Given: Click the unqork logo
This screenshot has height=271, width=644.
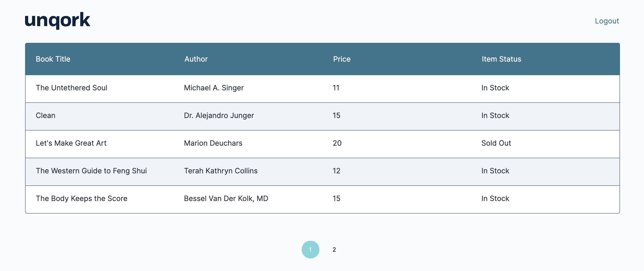Looking at the screenshot, I should pos(57,20).
